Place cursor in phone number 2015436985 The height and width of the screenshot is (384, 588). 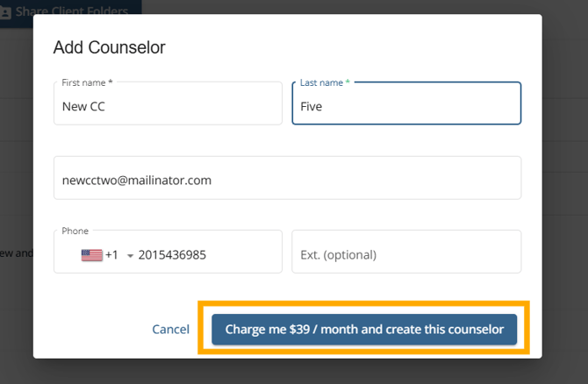coord(172,255)
